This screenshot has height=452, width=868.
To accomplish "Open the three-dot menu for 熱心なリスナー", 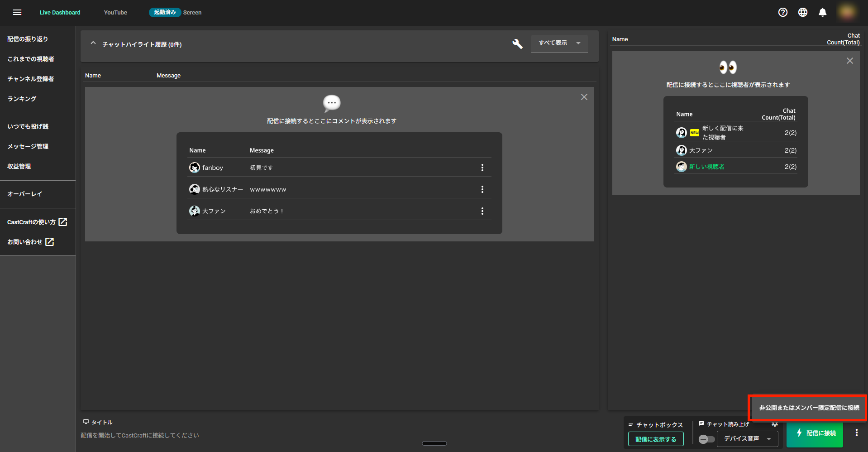I will 482,189.
